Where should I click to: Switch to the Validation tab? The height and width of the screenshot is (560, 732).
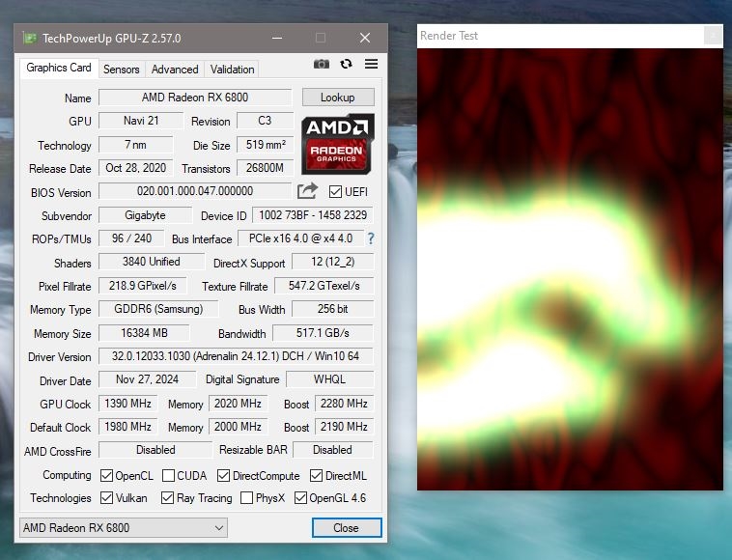(232, 70)
